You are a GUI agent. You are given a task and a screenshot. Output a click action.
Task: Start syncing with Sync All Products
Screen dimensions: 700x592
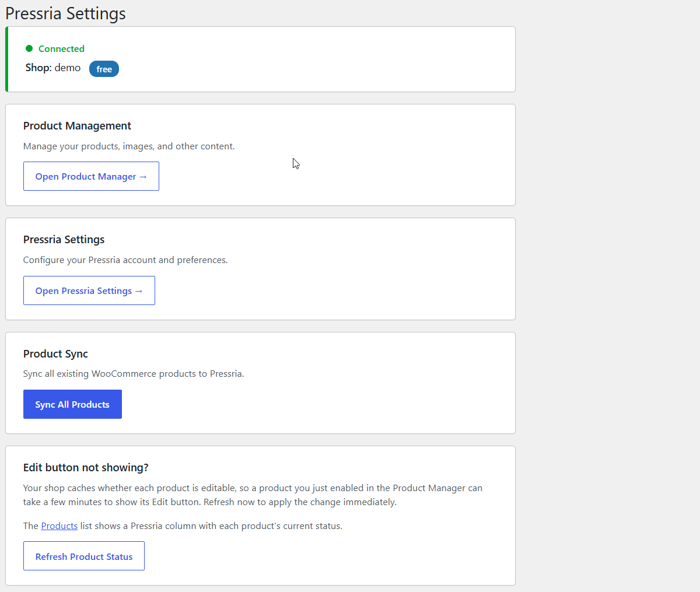(72, 404)
